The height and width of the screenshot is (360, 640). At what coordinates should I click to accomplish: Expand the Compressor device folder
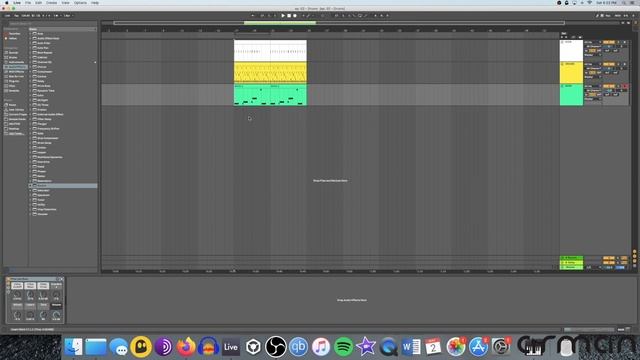30,71
